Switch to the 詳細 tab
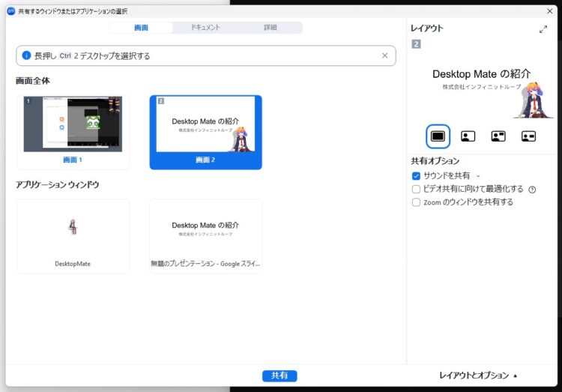Image resolution: width=562 pixels, height=392 pixels. pyautogui.click(x=270, y=28)
